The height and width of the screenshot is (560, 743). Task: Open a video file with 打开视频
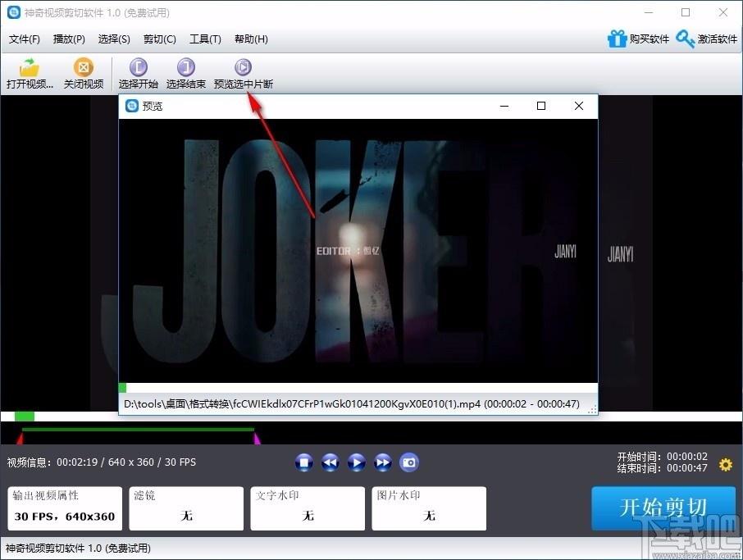pos(30,74)
